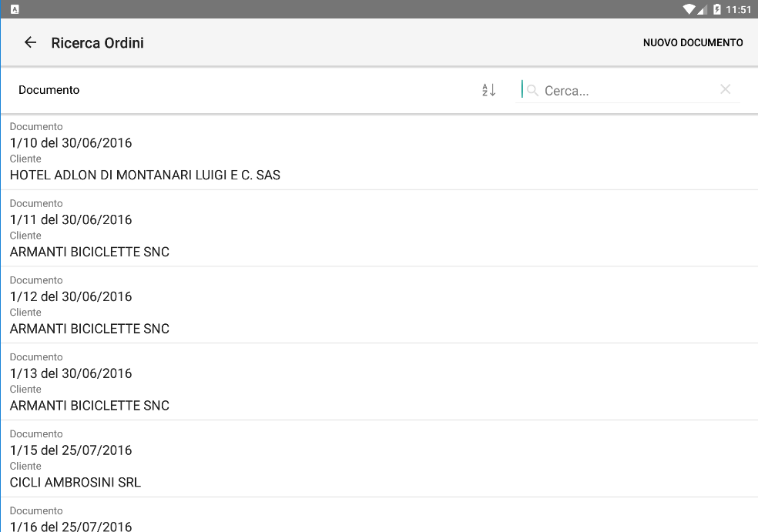This screenshot has width=758, height=532.
Task: Go back using the arrow icon
Action: click(30, 42)
